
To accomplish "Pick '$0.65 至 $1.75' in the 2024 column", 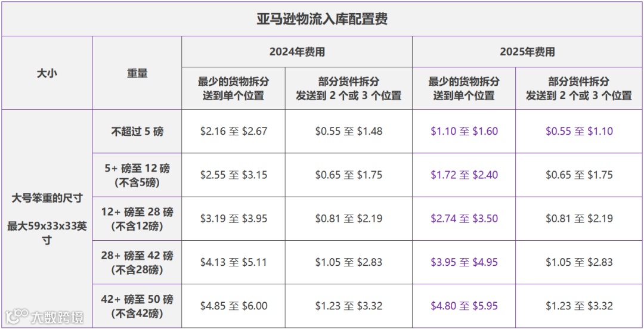I will (349, 175).
